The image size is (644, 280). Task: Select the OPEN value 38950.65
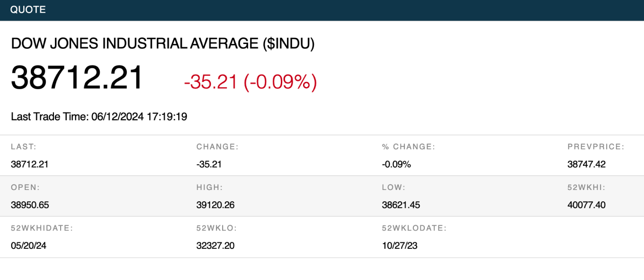tap(30, 205)
